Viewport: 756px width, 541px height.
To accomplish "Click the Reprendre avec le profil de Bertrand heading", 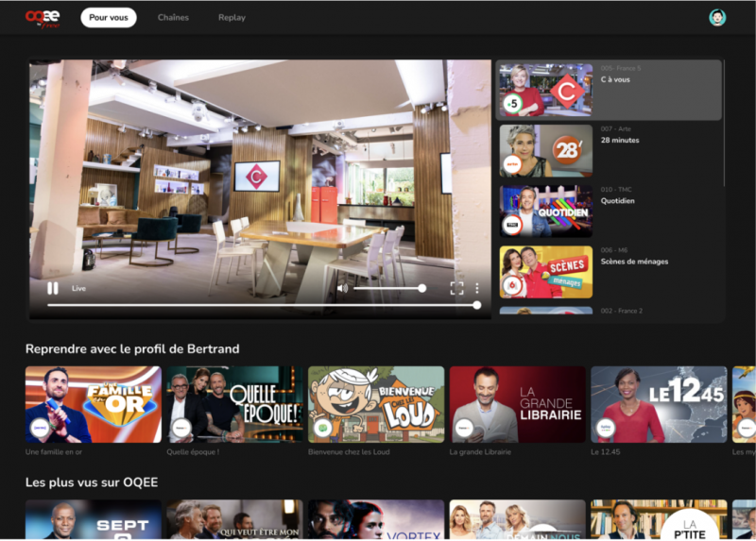I will point(132,348).
